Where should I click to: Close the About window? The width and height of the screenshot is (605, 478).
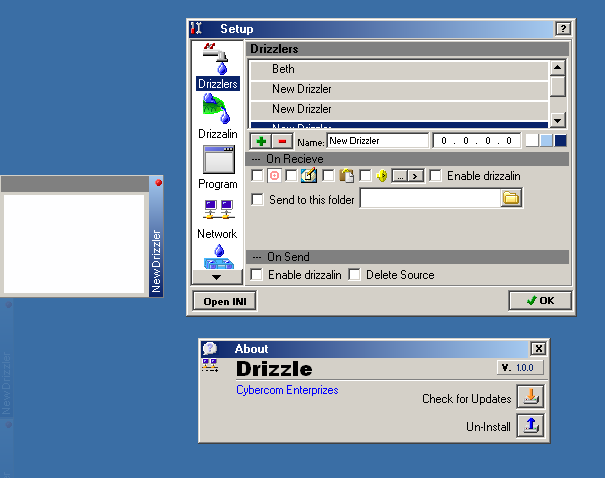[x=539, y=349]
